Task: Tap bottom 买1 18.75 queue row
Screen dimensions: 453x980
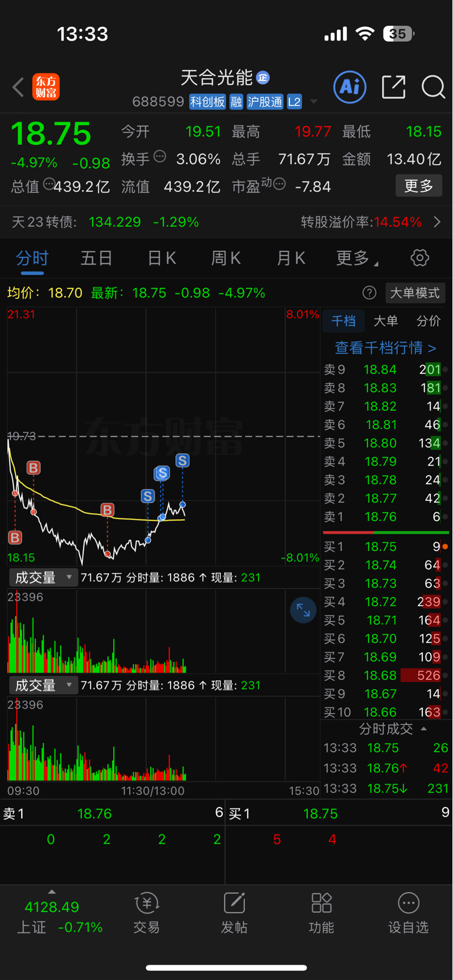Action: tap(339, 813)
